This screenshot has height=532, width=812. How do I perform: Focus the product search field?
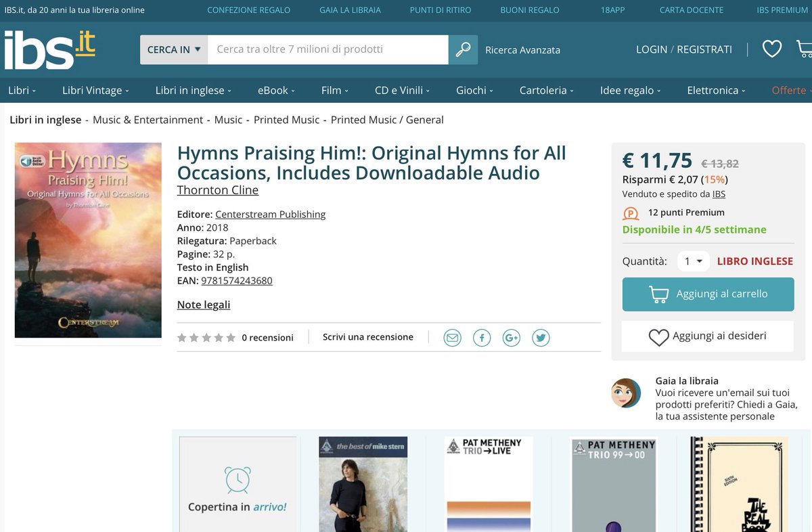[x=328, y=49]
